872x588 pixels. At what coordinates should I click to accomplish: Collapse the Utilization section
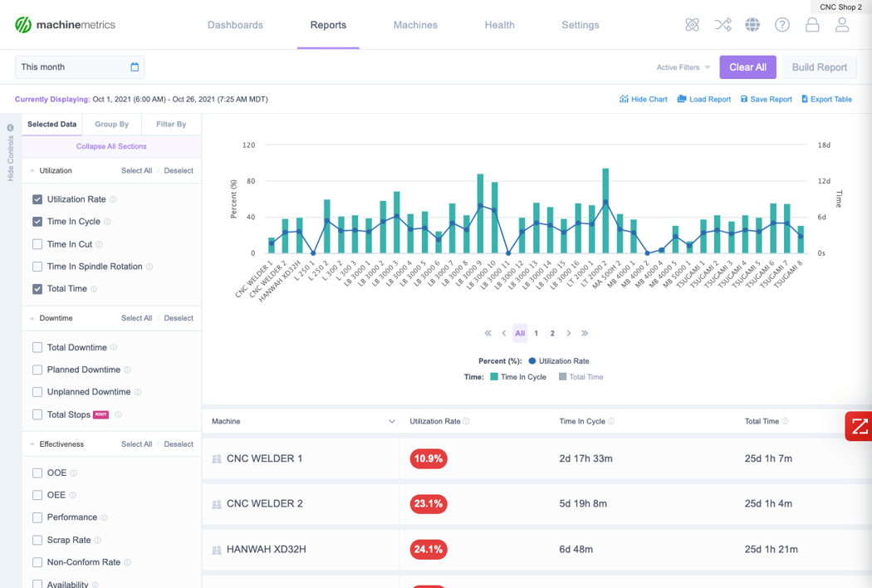[32, 171]
